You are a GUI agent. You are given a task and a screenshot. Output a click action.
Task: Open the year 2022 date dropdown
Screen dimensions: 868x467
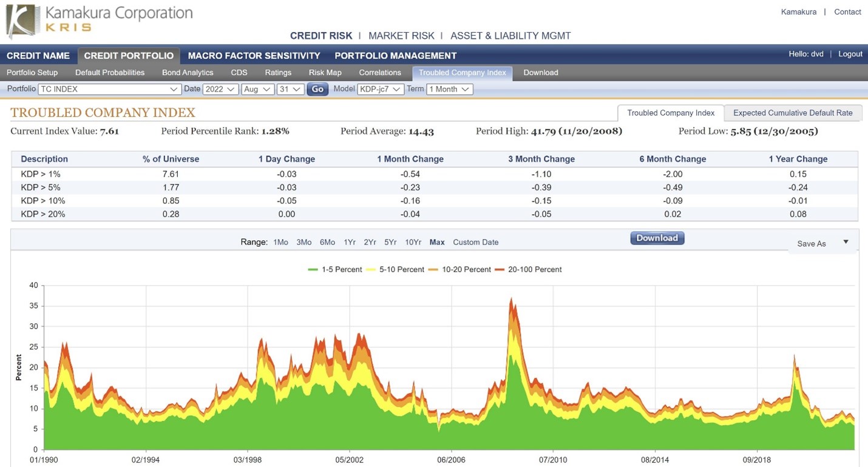(221, 89)
